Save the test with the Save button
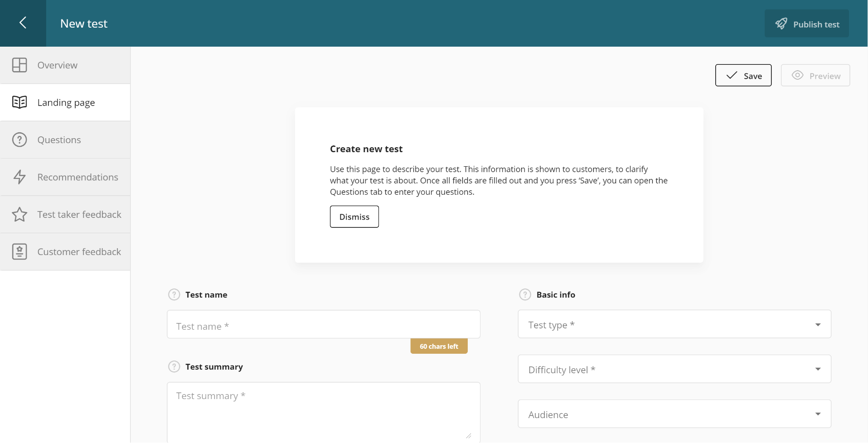The image size is (868, 443). [x=743, y=76]
